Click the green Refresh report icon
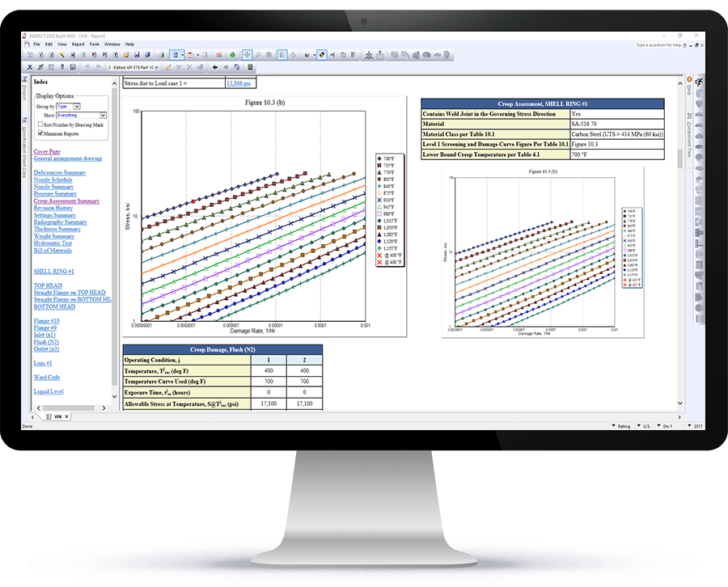The image size is (728, 587). (x=232, y=55)
